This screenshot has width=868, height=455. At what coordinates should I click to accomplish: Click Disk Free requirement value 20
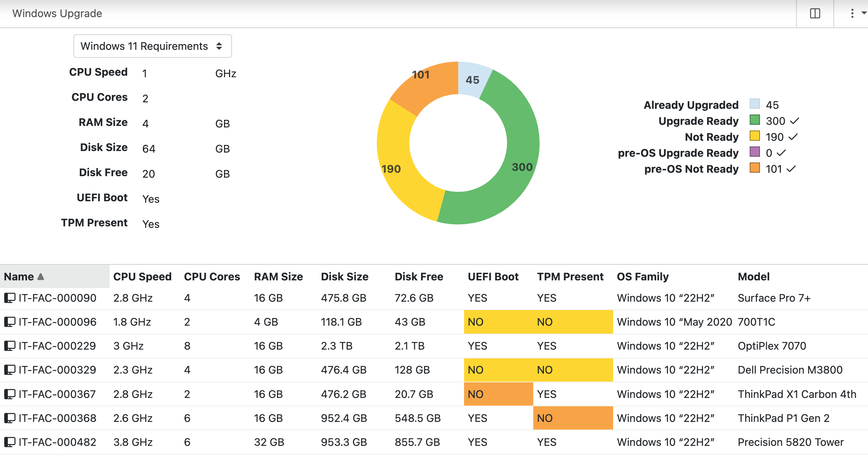(149, 174)
